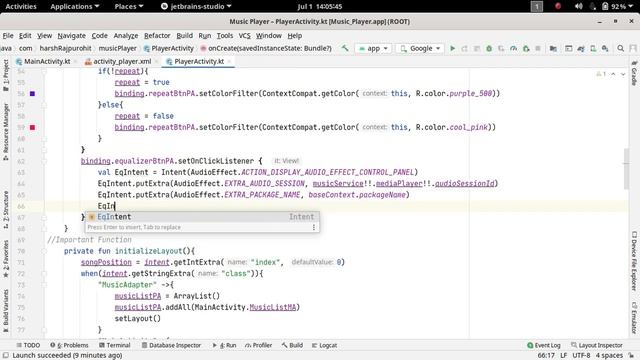
Task: Open the UTF-8 encoding selector
Action: (581, 356)
